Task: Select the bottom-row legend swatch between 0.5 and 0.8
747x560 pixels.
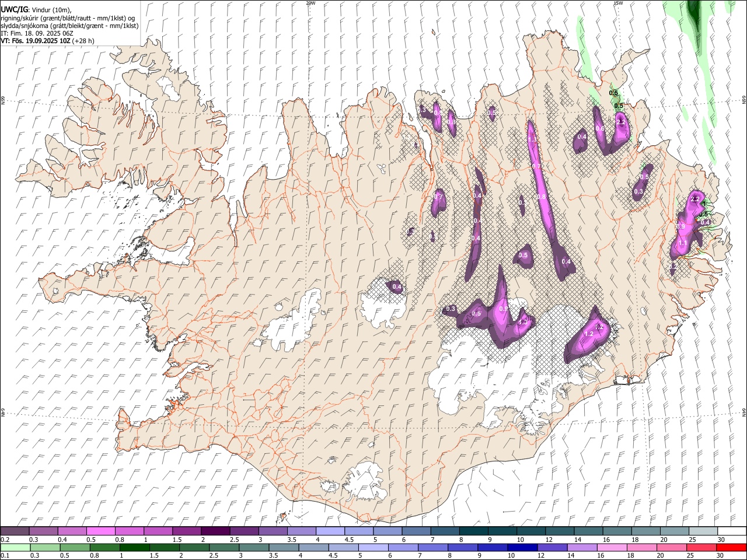Action: pyautogui.click(x=75, y=547)
